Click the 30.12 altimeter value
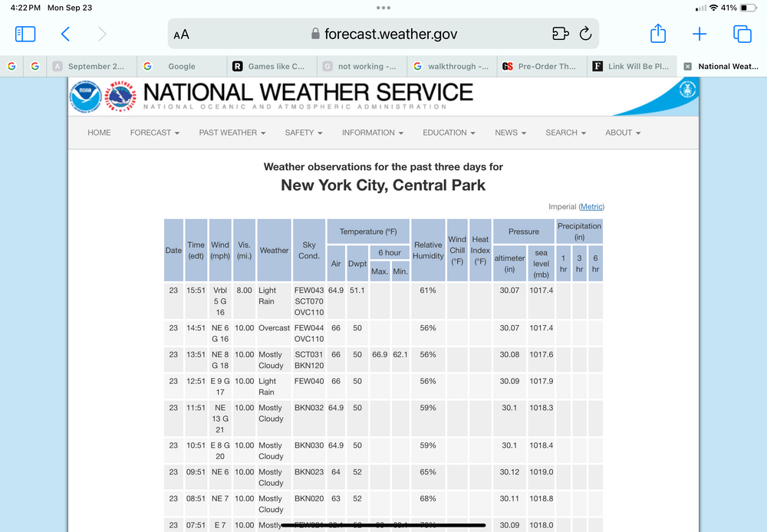 (x=509, y=472)
